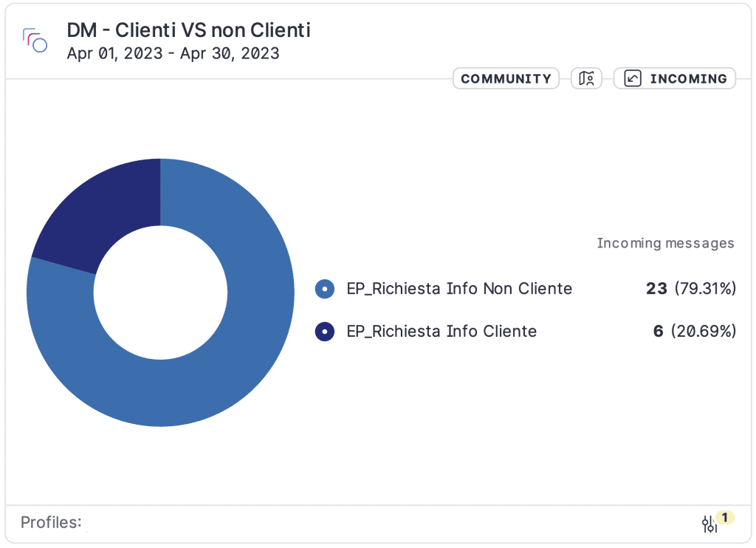Click the map profile icon badge
This screenshot has width=756, height=548.
point(586,78)
